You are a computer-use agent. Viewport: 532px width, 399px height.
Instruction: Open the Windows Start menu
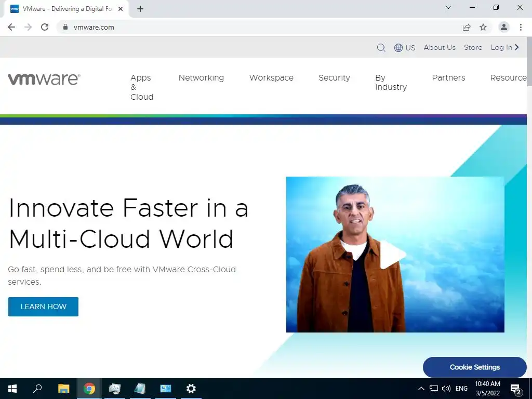tap(12, 389)
